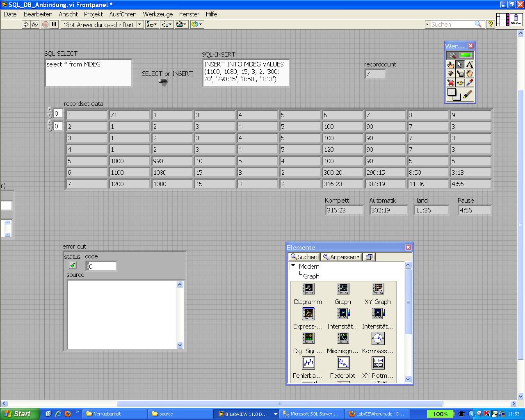Select the Probe tool
The width and height of the screenshot is (525, 420).
(460, 83)
